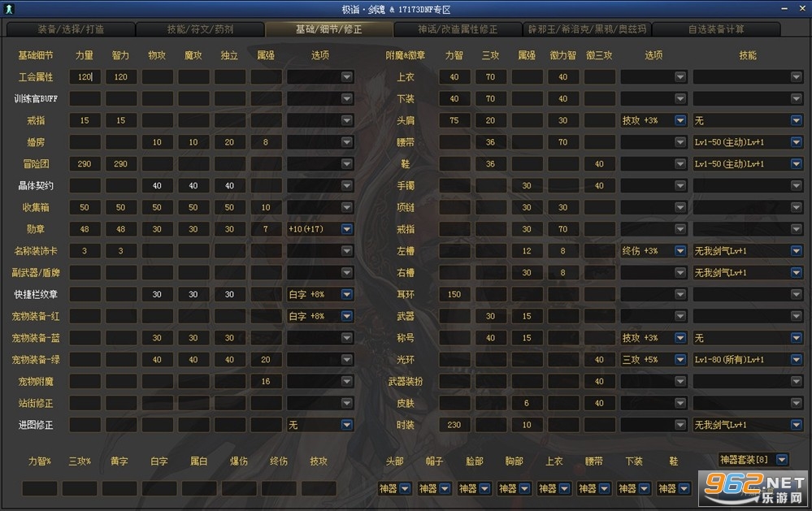Open the 胸部 神器 dropdown
812x511 pixels.
coord(525,489)
